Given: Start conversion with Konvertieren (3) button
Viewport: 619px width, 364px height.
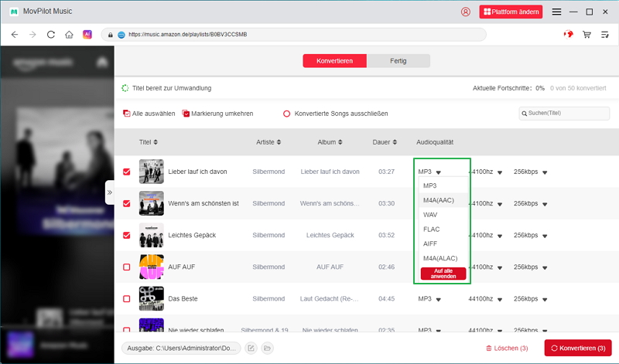Looking at the screenshot, I should coord(577,349).
